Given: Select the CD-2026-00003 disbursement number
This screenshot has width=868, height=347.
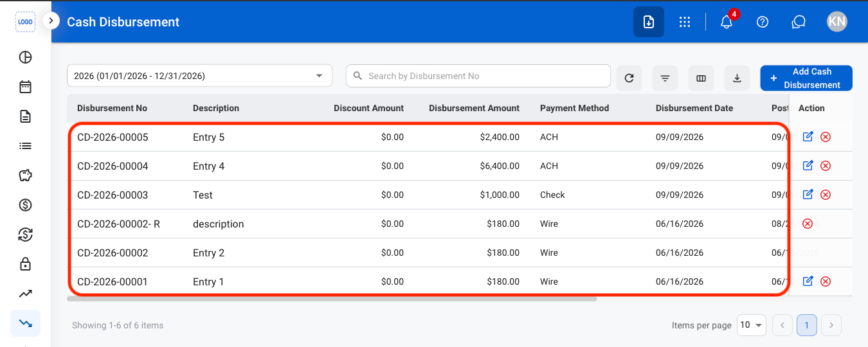Looking at the screenshot, I should tap(113, 195).
